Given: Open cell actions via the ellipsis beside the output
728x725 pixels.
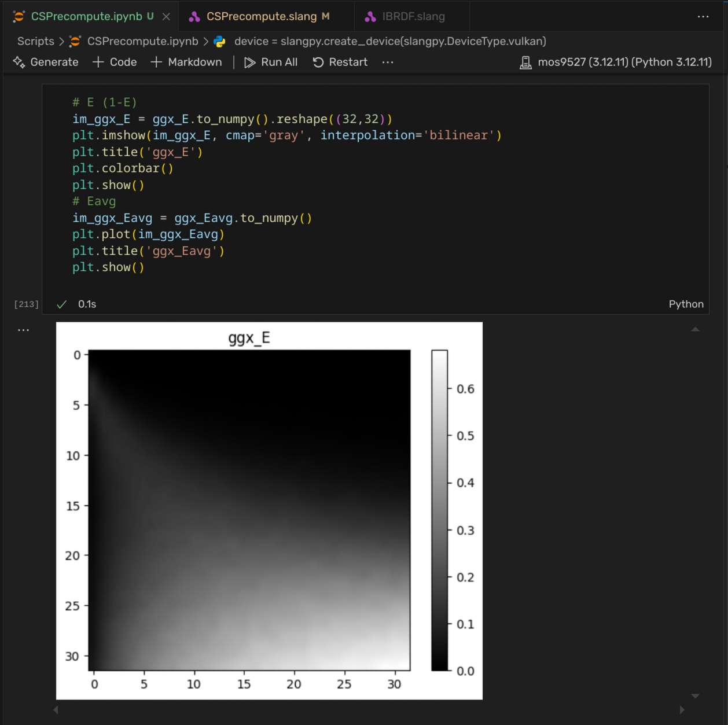Looking at the screenshot, I should point(23,329).
